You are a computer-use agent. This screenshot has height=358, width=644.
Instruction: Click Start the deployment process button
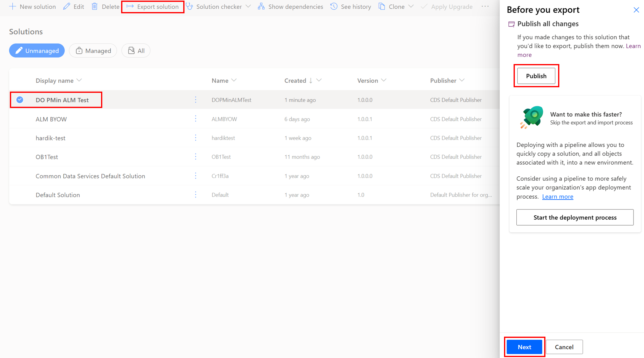574,217
